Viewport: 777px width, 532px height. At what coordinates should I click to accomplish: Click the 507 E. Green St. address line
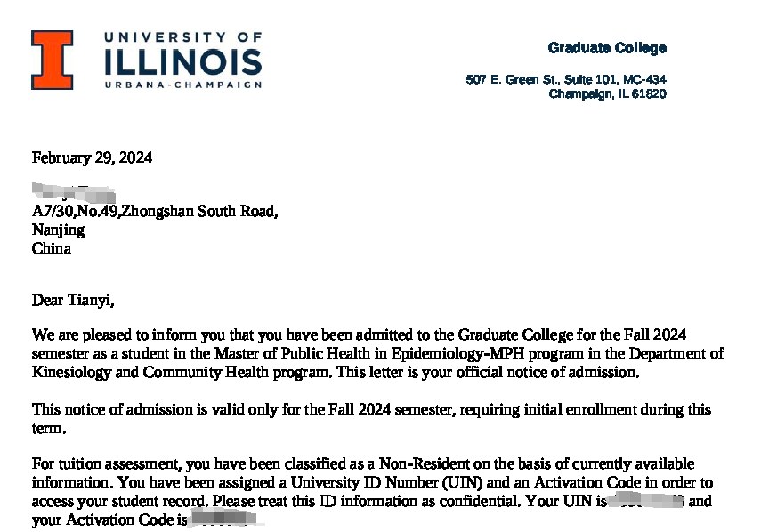pos(565,80)
